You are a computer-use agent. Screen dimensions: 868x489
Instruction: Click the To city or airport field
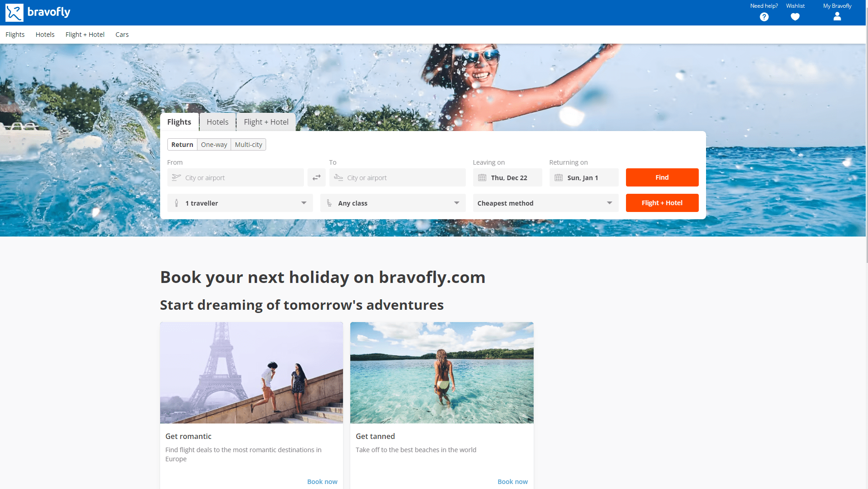(x=397, y=177)
